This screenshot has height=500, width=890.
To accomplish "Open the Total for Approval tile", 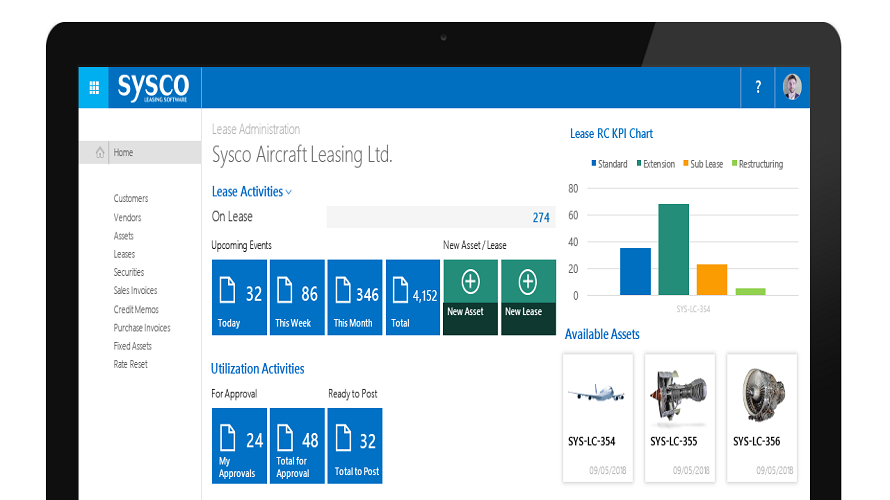I will pyautogui.click(x=297, y=446).
